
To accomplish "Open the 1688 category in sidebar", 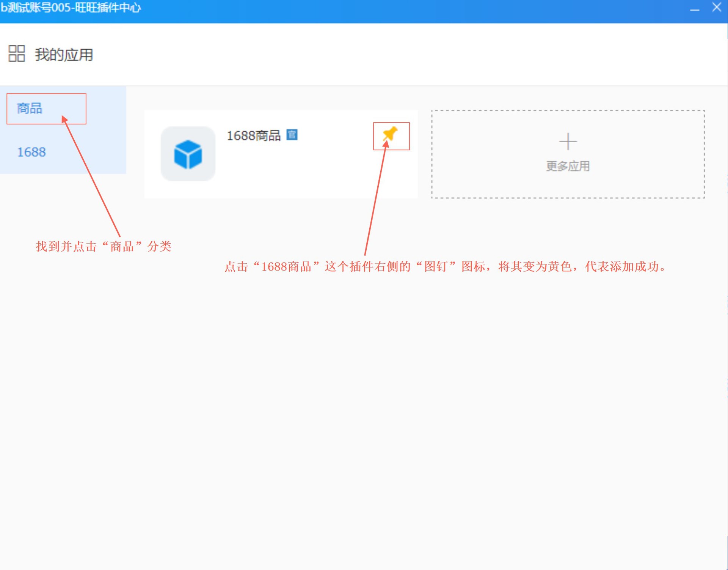I will click(x=31, y=152).
